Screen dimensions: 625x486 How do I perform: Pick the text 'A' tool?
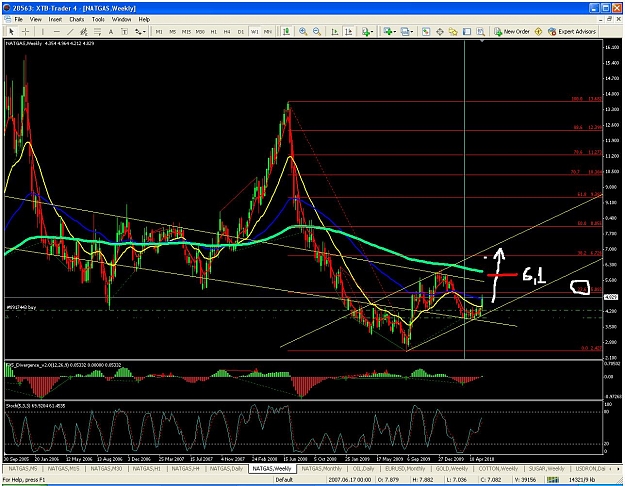(x=111, y=31)
